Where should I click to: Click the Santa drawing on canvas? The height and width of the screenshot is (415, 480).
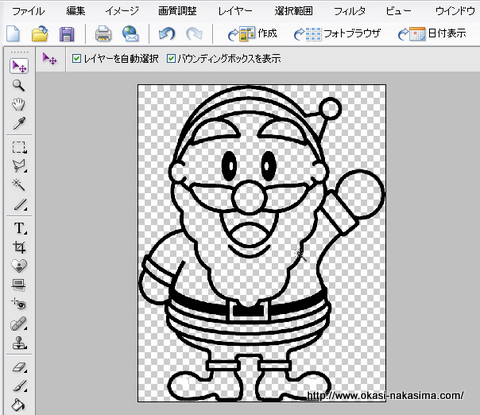[x=262, y=243]
